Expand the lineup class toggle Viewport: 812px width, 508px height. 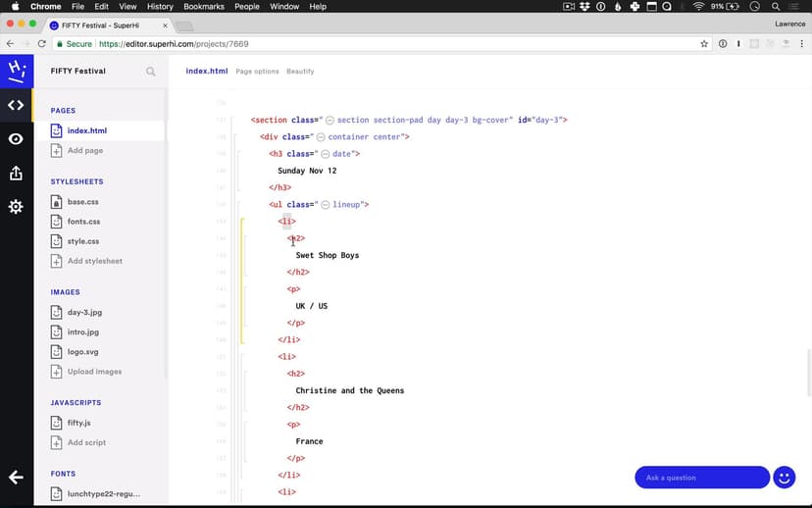[326, 205]
